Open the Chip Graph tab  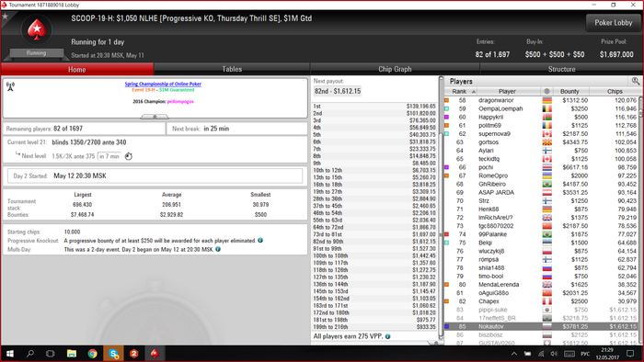pyautogui.click(x=395, y=69)
